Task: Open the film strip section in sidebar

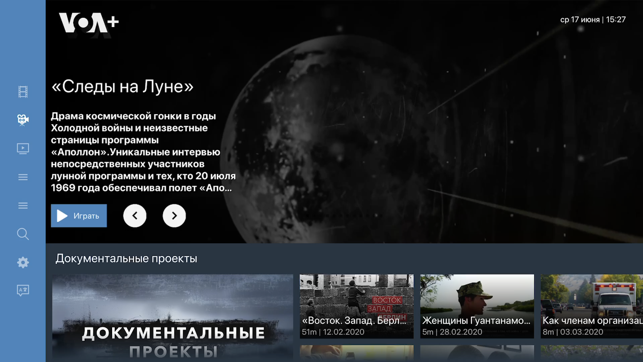Action: (23, 92)
